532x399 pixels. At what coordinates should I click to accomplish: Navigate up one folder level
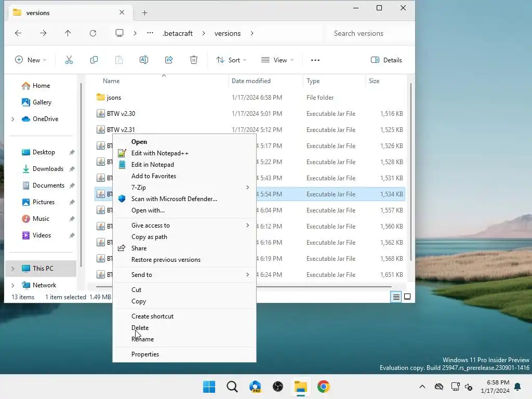click(x=68, y=33)
